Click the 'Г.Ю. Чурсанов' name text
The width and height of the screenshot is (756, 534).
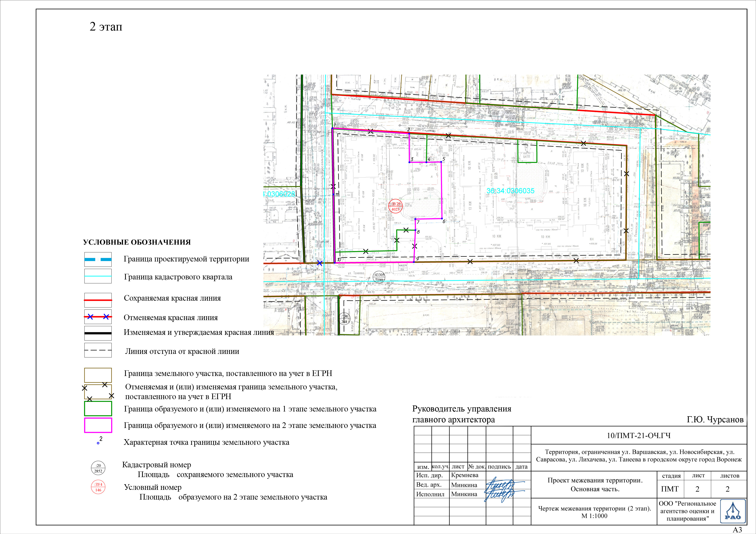715,419
